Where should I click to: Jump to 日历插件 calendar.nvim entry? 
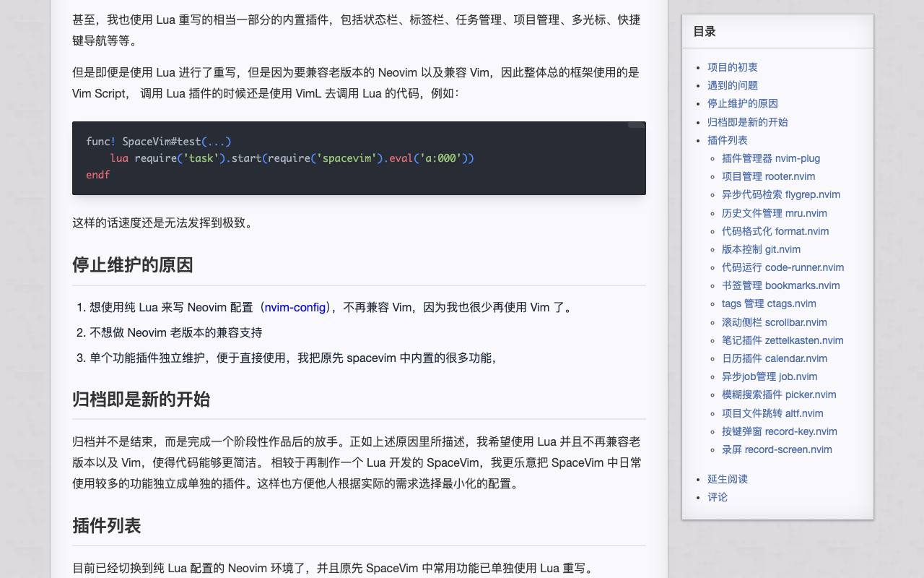tap(775, 358)
